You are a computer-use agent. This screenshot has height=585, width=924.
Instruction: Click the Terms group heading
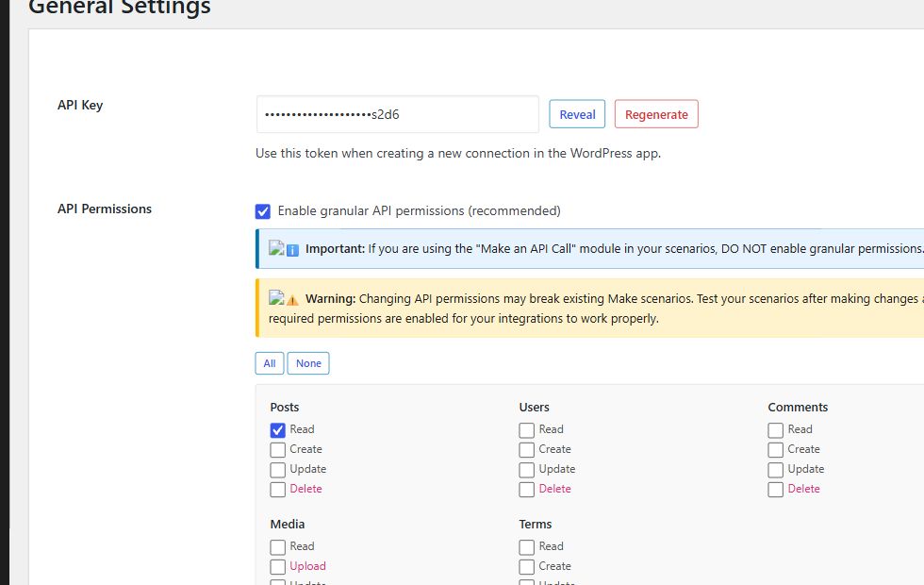point(536,524)
